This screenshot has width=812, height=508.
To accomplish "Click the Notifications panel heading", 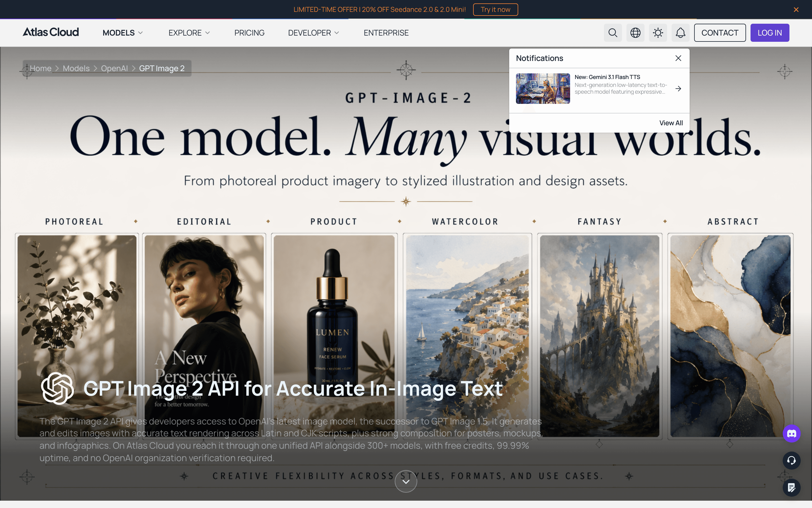I will 540,58.
